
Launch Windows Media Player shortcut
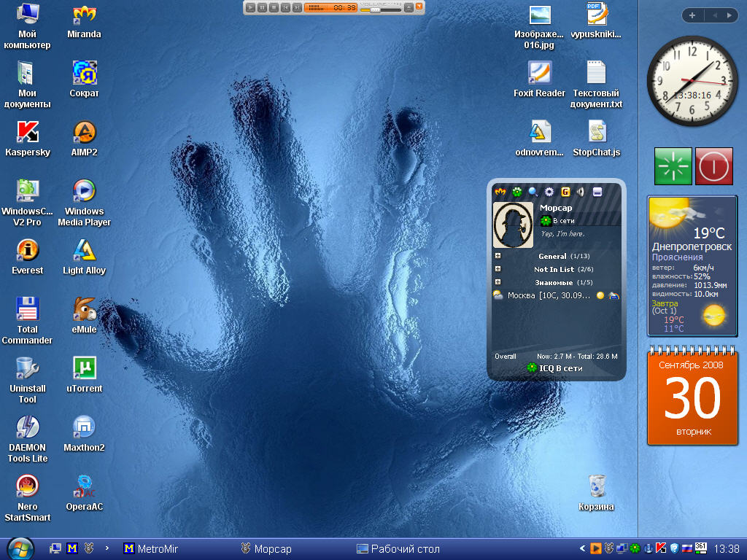coord(85,203)
